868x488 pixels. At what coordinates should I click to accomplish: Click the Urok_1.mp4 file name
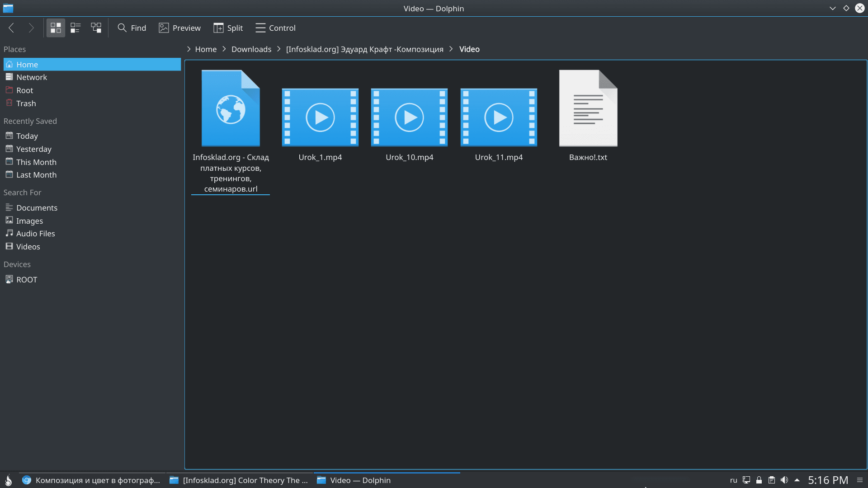click(320, 157)
